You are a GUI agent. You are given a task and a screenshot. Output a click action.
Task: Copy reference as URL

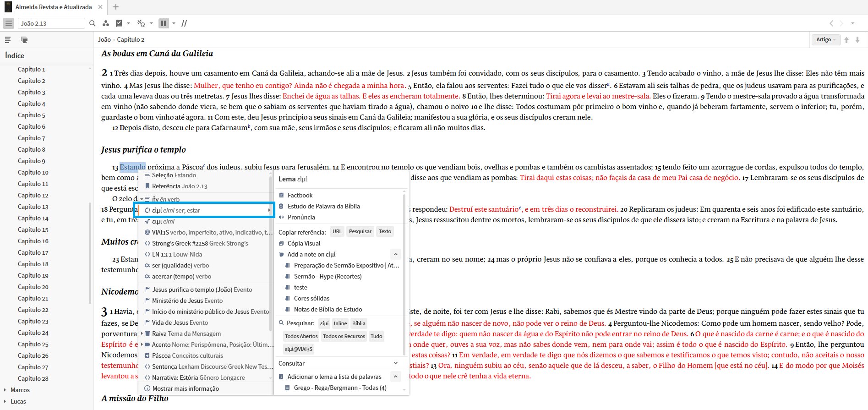[337, 231]
